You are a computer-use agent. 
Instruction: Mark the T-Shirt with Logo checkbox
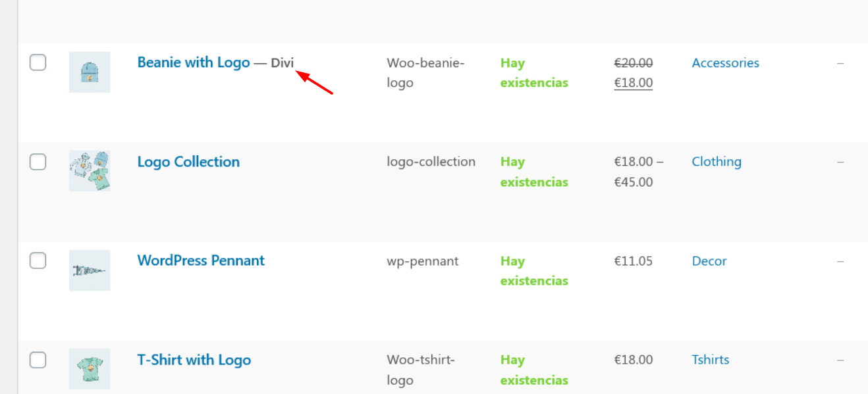(x=38, y=360)
